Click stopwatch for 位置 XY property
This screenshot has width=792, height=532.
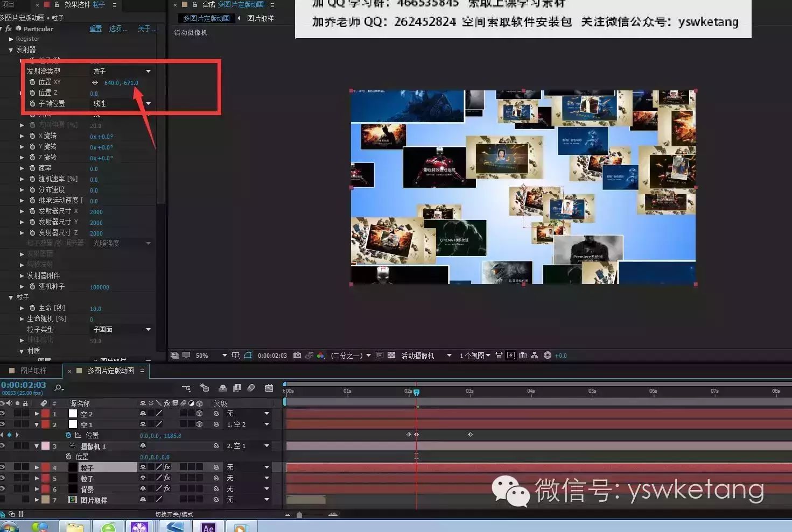(x=32, y=82)
